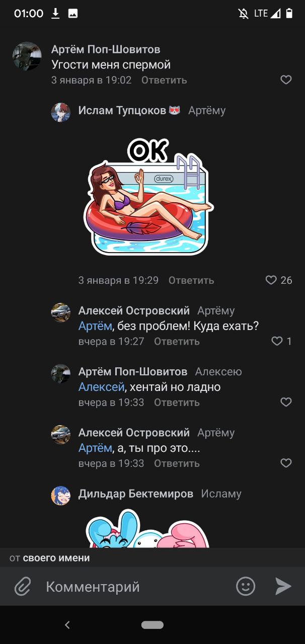The width and height of the screenshot is (305, 644).
Task: Open Ислам Тупцоков's avatar
Action: pos(61,112)
